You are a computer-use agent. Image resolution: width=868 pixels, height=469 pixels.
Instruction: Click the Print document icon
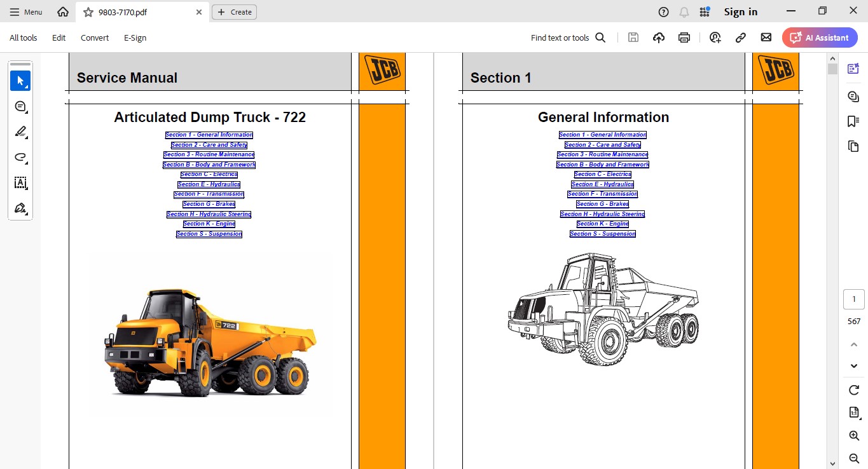pos(684,37)
